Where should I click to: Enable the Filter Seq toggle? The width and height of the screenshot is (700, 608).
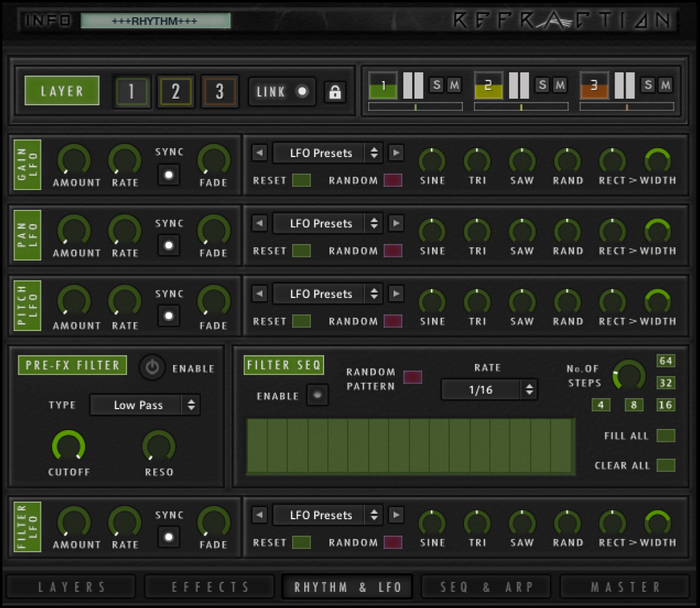click(317, 395)
